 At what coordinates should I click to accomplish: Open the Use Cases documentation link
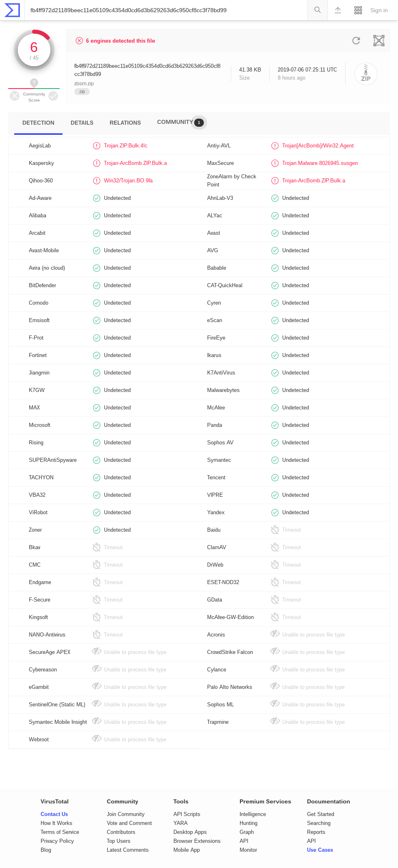click(x=320, y=850)
